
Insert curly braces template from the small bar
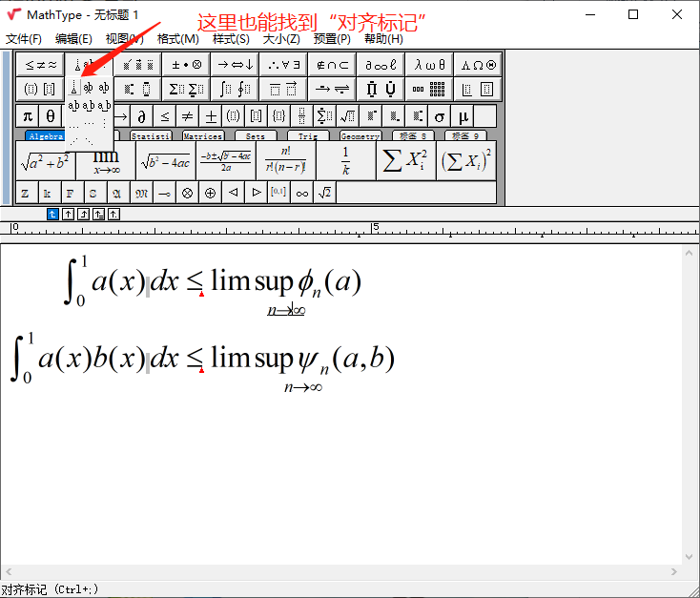(279, 116)
